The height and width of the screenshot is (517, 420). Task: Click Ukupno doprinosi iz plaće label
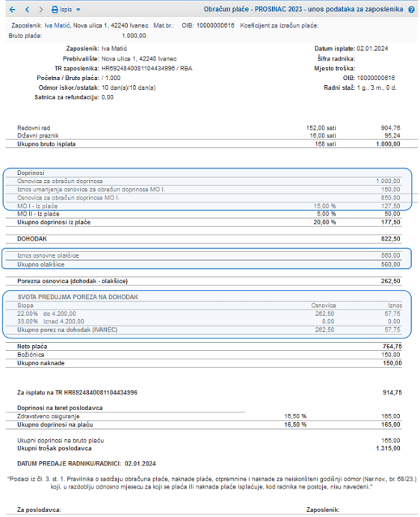click(x=54, y=222)
